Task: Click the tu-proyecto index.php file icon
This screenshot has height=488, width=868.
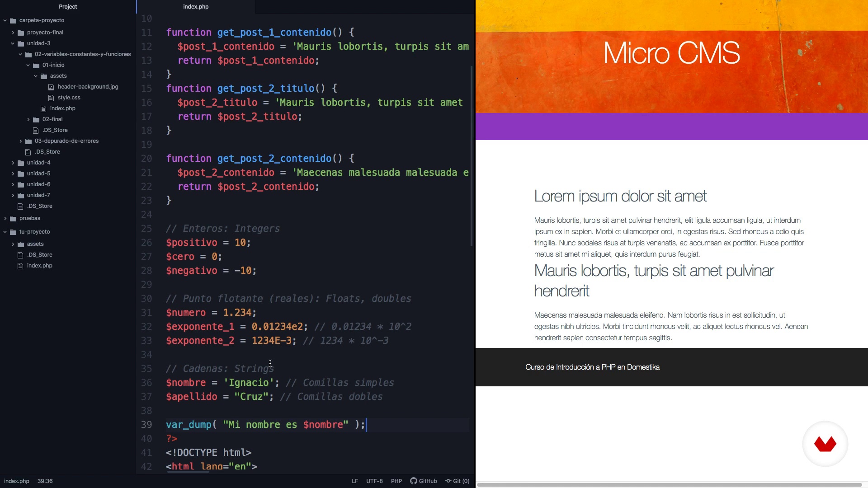Action: [x=20, y=266]
